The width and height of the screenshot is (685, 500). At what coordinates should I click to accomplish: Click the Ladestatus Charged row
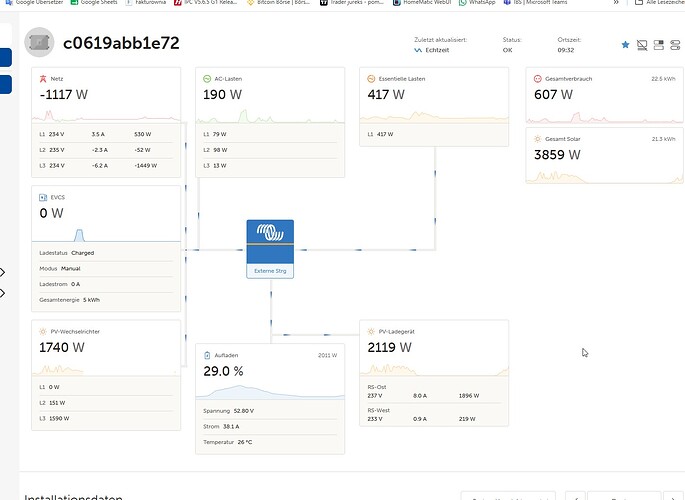pos(106,253)
